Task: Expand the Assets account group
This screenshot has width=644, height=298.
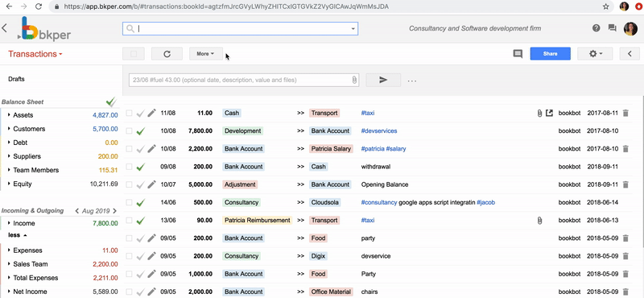Action: coord(9,115)
